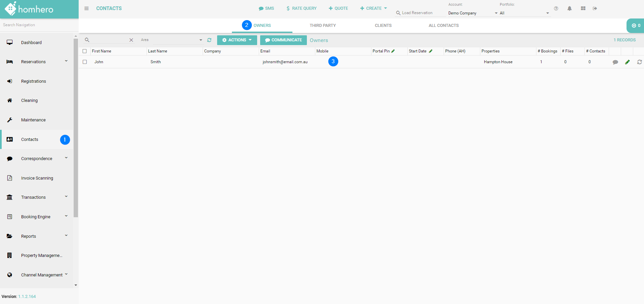Click the speech bubble icon in John's row

pos(615,62)
